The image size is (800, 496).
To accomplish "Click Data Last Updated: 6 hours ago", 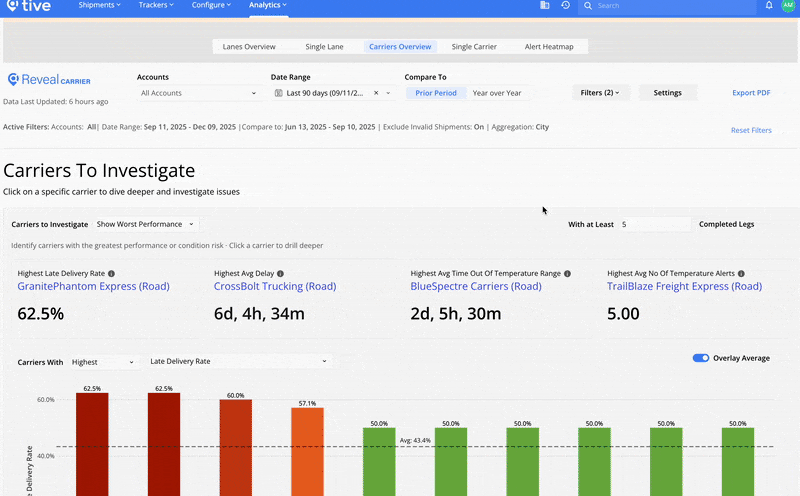I will pyautogui.click(x=56, y=102).
